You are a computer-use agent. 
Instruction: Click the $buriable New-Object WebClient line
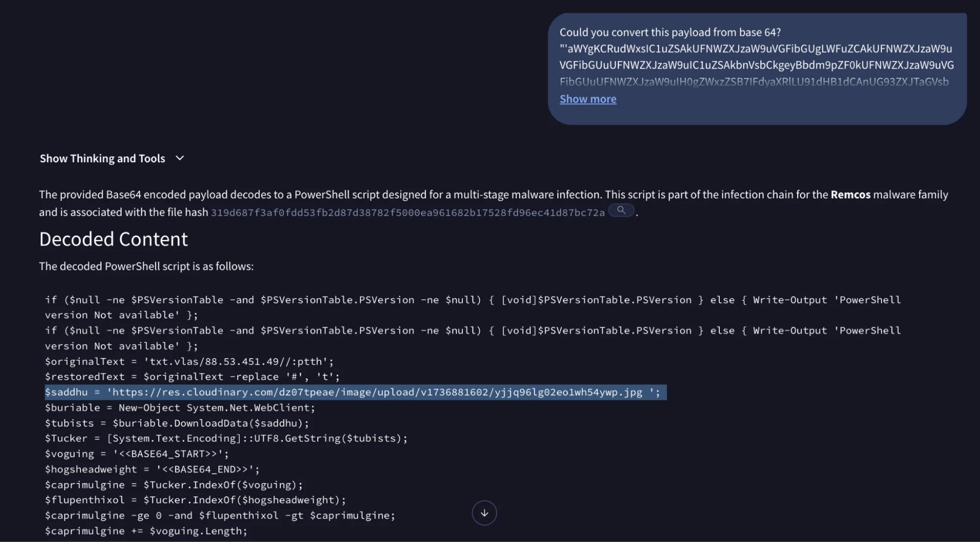click(x=179, y=408)
